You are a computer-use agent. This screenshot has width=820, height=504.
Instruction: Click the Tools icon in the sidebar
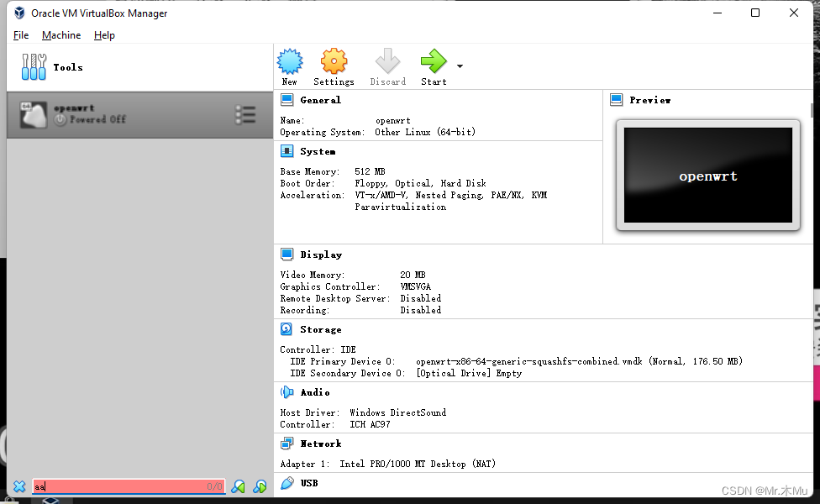(x=34, y=66)
